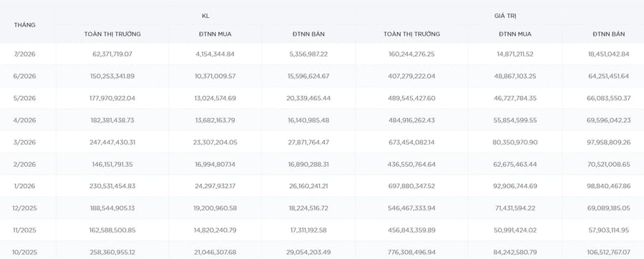The height and width of the screenshot is (259, 644).
Task: Select the ĐTNN BÁN header under KL
Action: [x=308, y=34]
